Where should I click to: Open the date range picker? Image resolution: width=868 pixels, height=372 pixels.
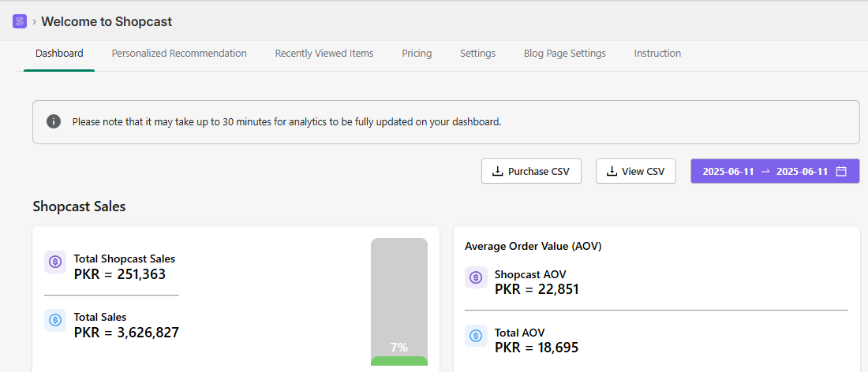click(x=774, y=171)
